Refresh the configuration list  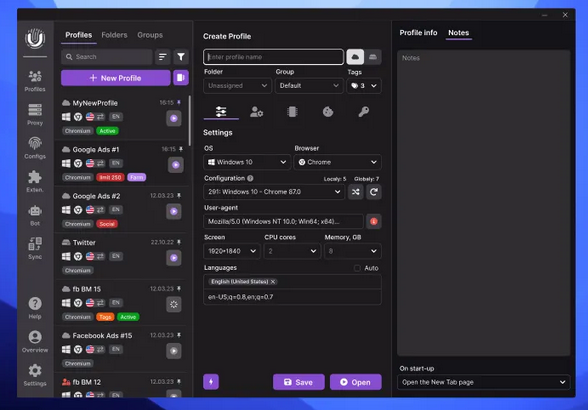pos(374,192)
